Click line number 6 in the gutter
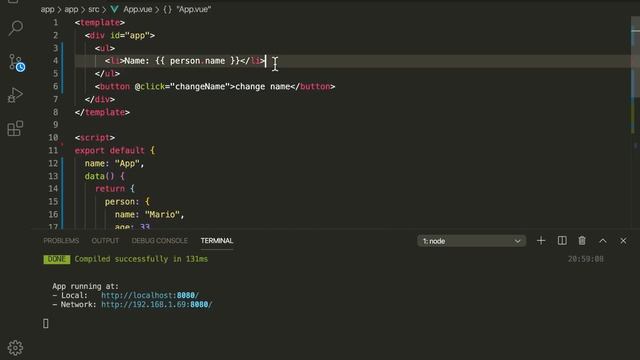Image resolution: width=640 pixels, height=360 pixels. click(x=56, y=87)
